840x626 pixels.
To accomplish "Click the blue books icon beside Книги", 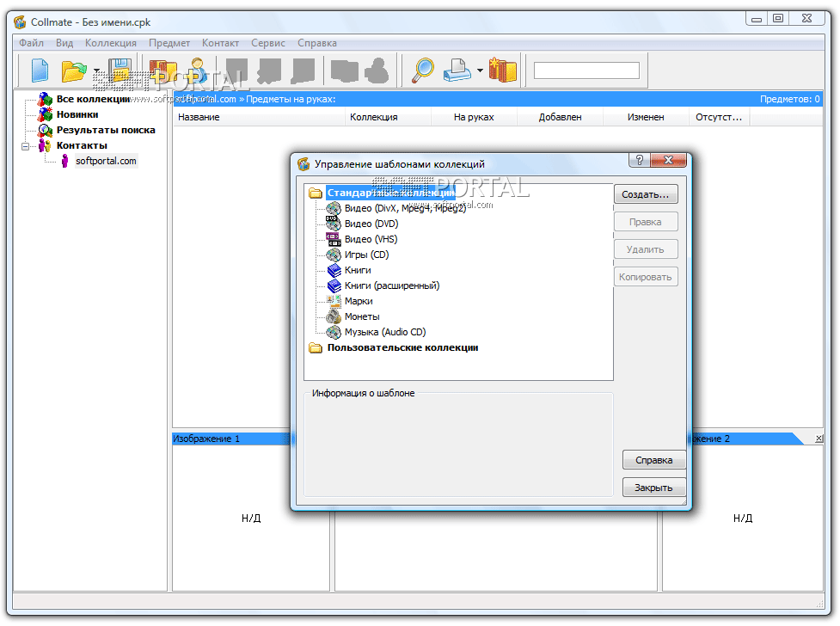I will 334,270.
